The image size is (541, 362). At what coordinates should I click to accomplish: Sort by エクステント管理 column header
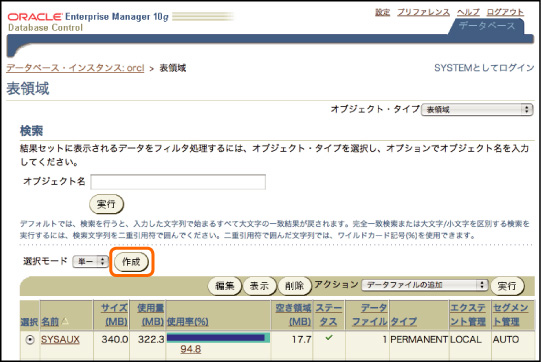click(468, 314)
